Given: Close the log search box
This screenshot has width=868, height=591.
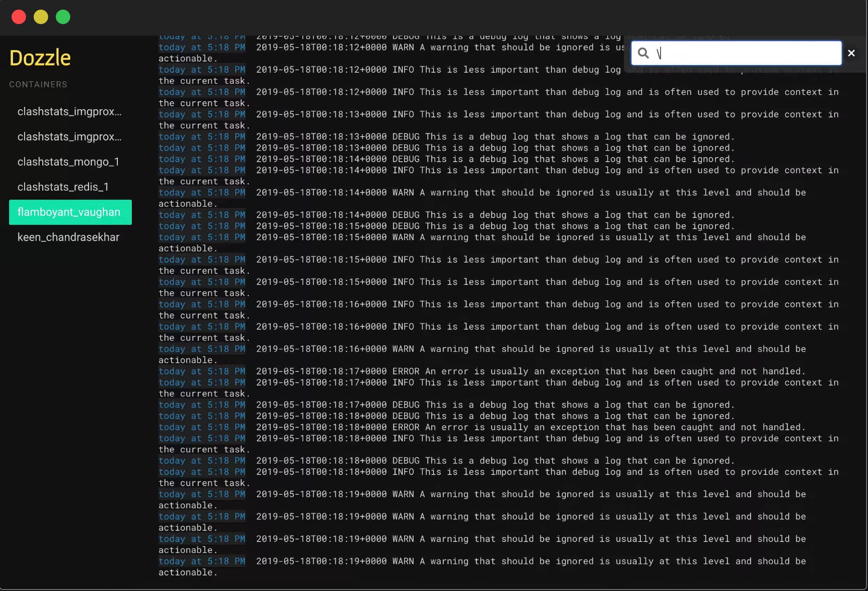Looking at the screenshot, I should click(x=851, y=53).
